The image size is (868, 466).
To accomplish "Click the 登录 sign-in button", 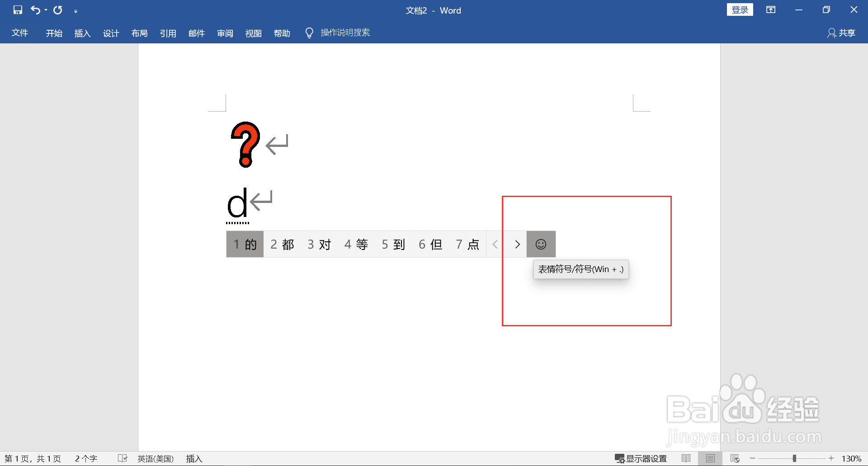I will pyautogui.click(x=740, y=10).
